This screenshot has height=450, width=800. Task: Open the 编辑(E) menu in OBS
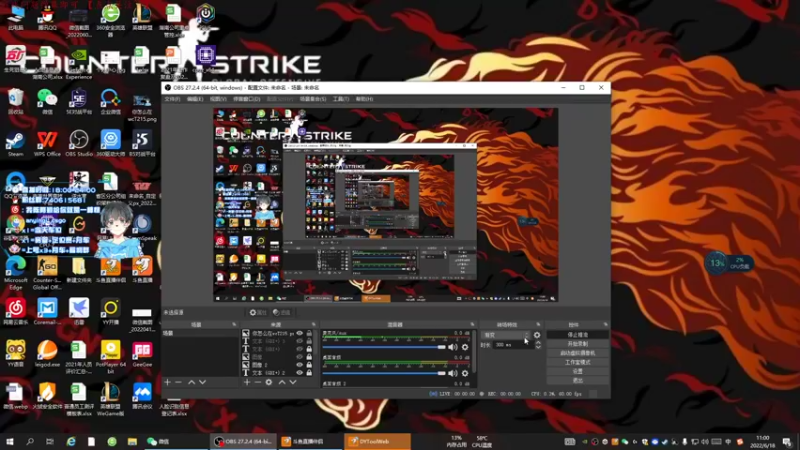[194, 99]
